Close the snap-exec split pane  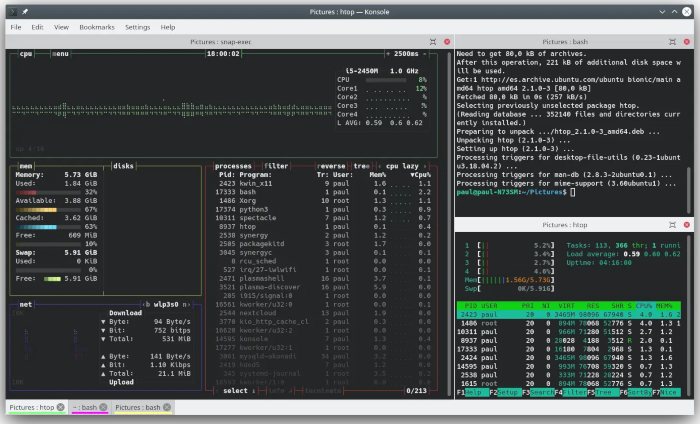point(447,42)
